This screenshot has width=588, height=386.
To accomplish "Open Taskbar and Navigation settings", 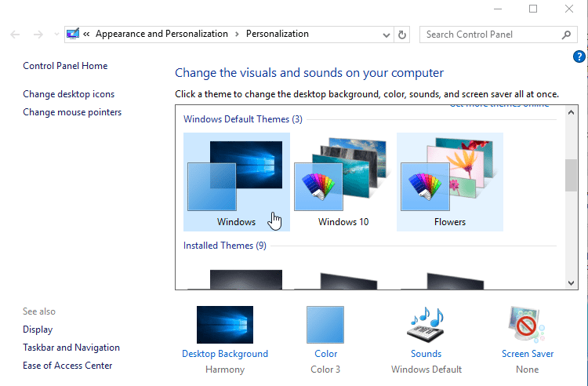I will (x=71, y=348).
